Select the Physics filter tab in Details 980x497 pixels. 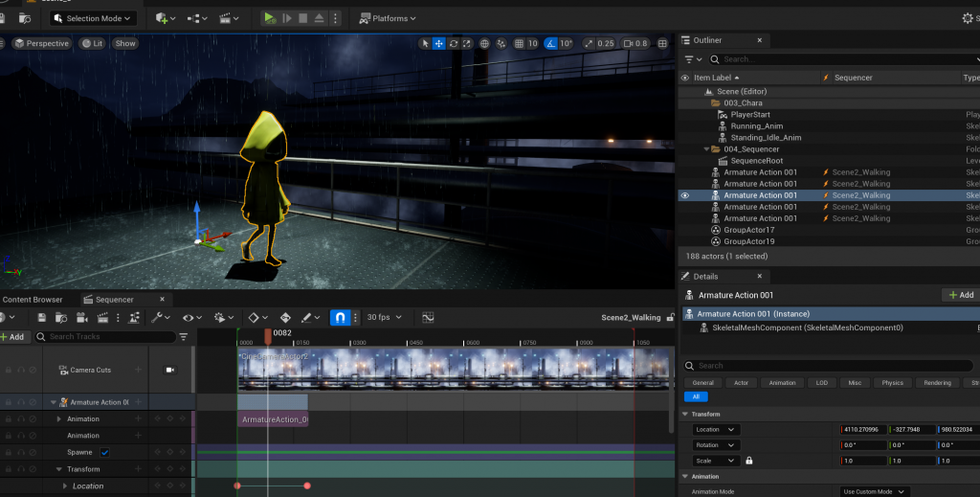pos(892,383)
